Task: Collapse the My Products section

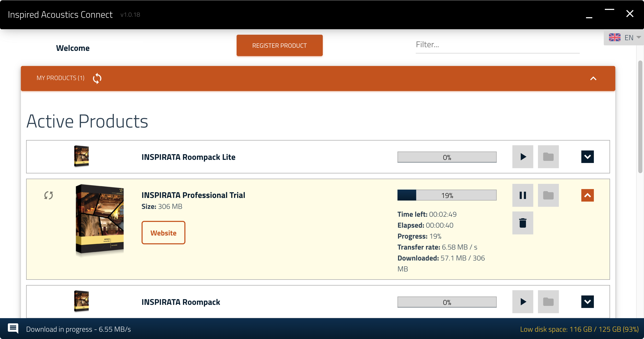Action: click(593, 78)
